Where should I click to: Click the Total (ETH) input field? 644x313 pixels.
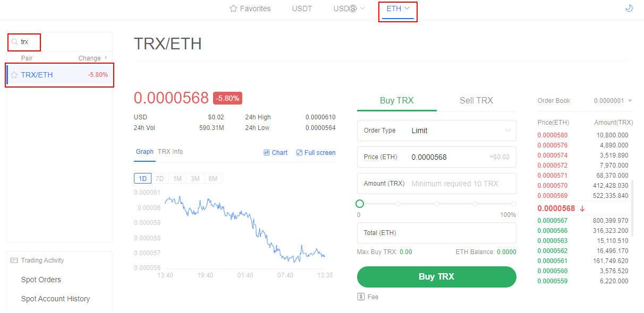coord(436,233)
